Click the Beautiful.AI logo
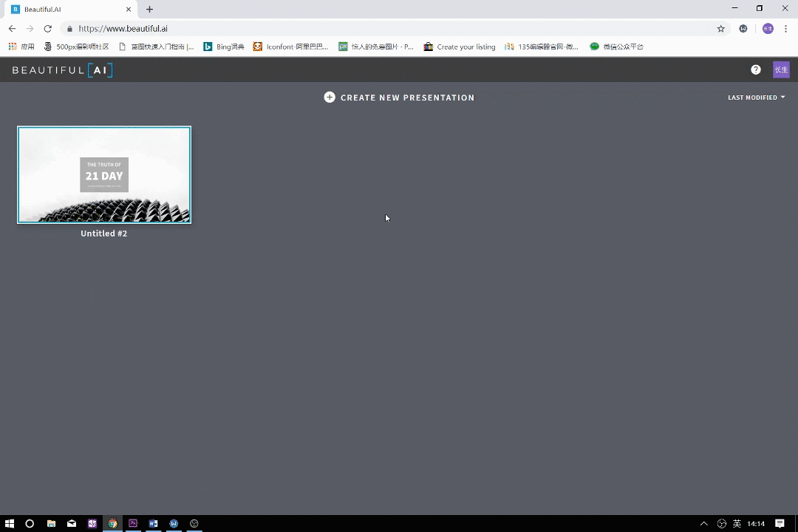The image size is (798, 532). coord(62,70)
